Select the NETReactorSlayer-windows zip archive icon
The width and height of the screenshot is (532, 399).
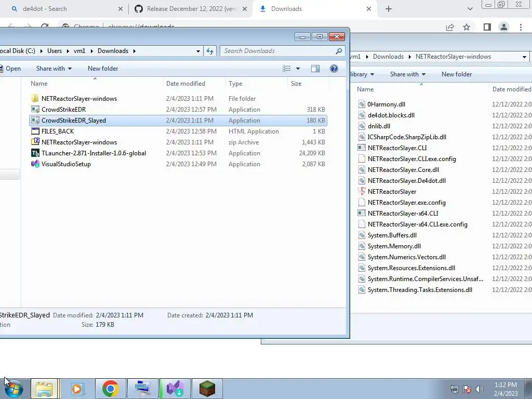(35, 142)
